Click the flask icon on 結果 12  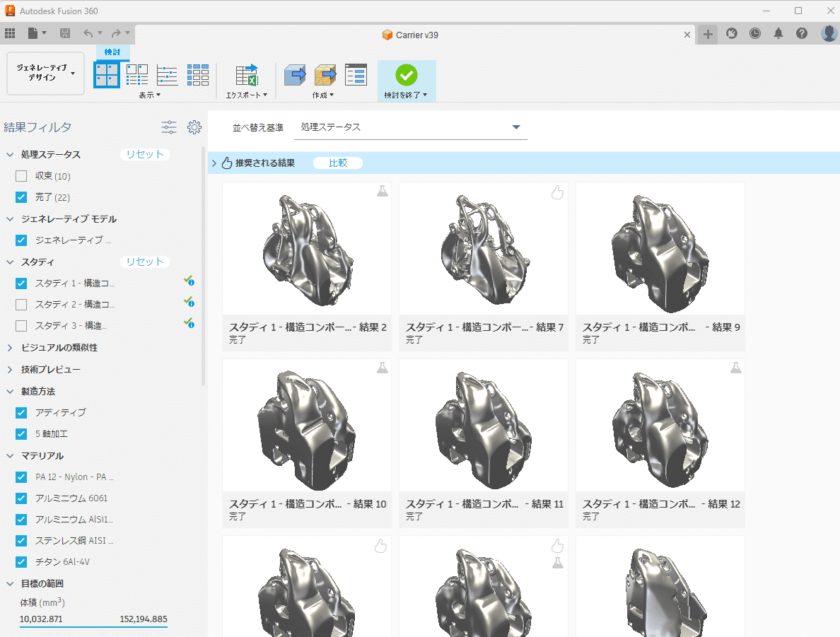736,368
